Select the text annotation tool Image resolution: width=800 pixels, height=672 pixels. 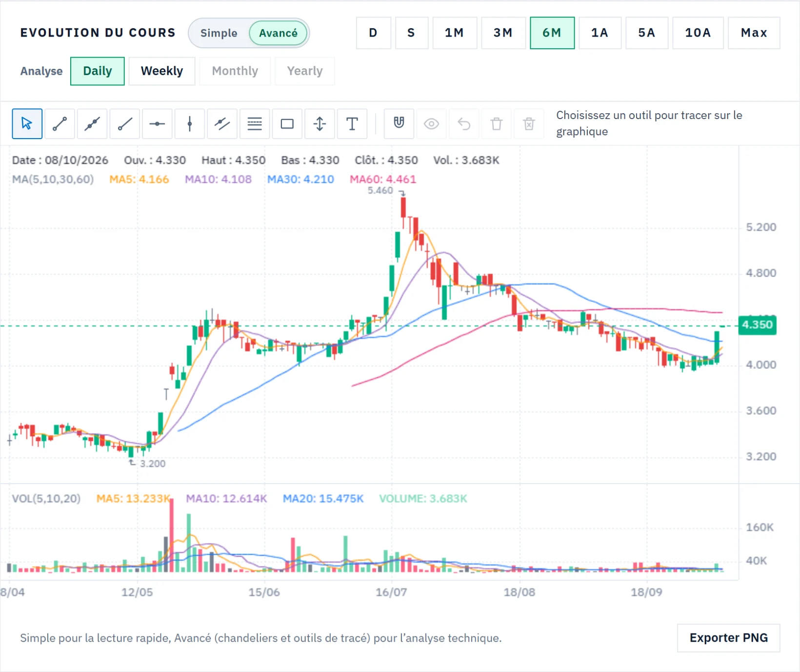[352, 124]
